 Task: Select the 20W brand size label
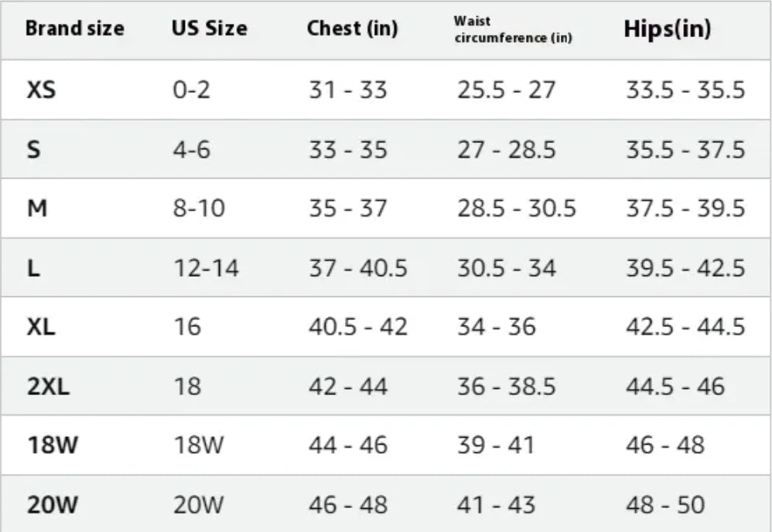53,505
